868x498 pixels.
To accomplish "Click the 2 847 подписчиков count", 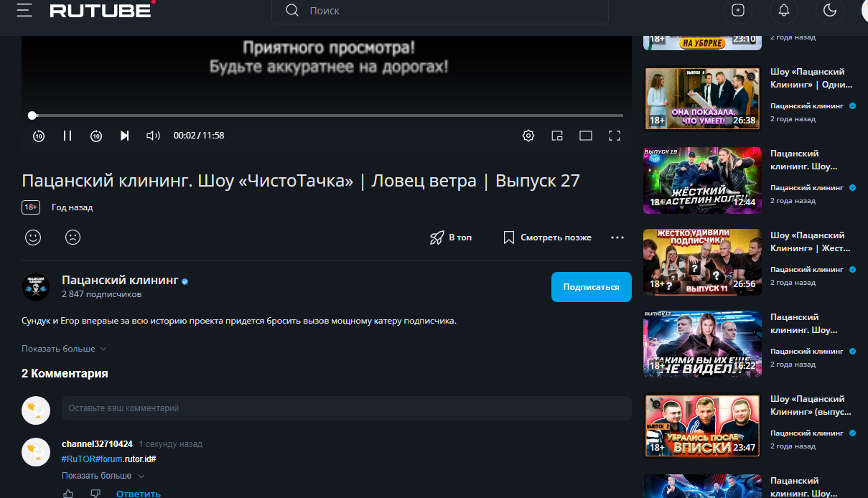I will coord(101,294).
